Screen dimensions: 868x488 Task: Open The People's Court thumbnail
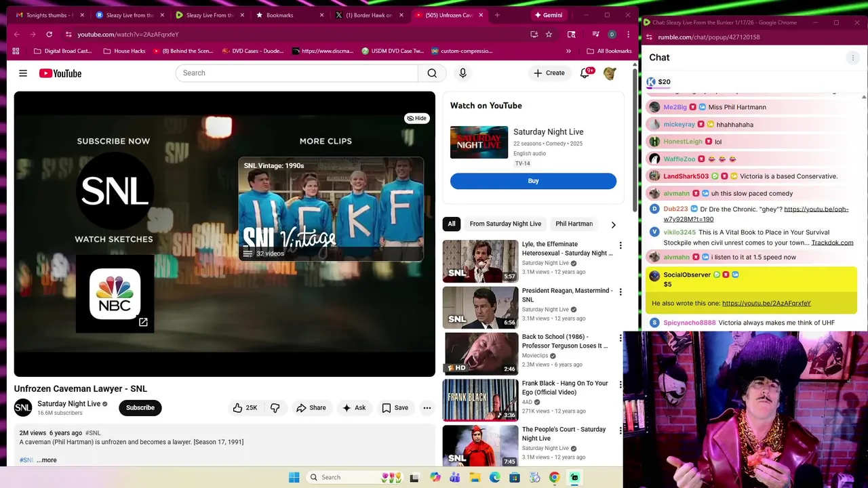coord(480,445)
